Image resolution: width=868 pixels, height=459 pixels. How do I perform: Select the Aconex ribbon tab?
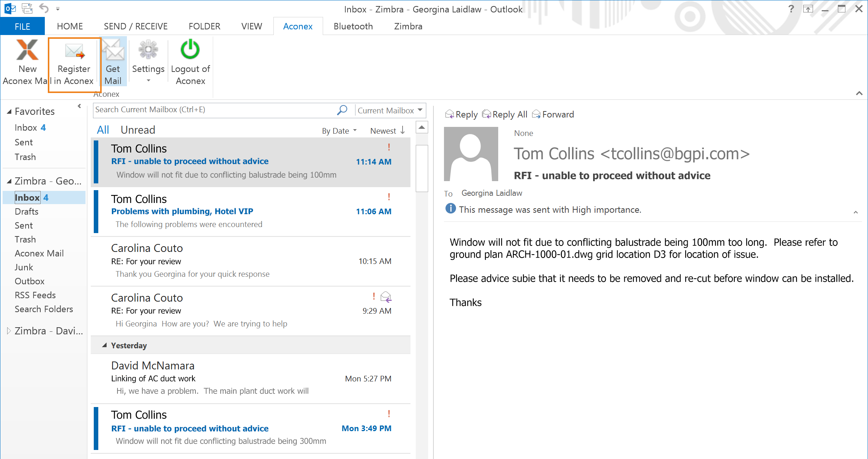[x=298, y=26]
